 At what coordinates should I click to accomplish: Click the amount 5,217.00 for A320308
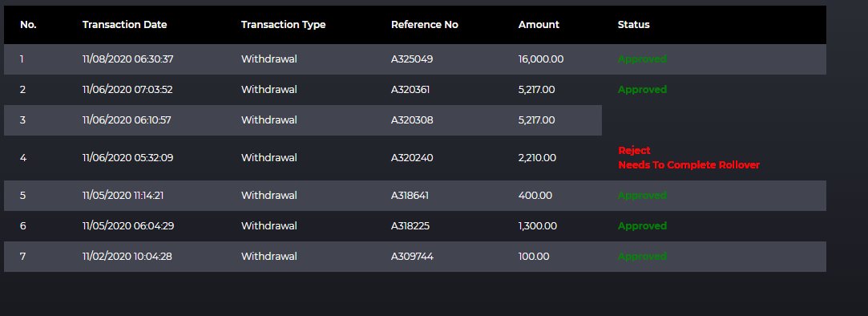pyautogui.click(x=536, y=120)
